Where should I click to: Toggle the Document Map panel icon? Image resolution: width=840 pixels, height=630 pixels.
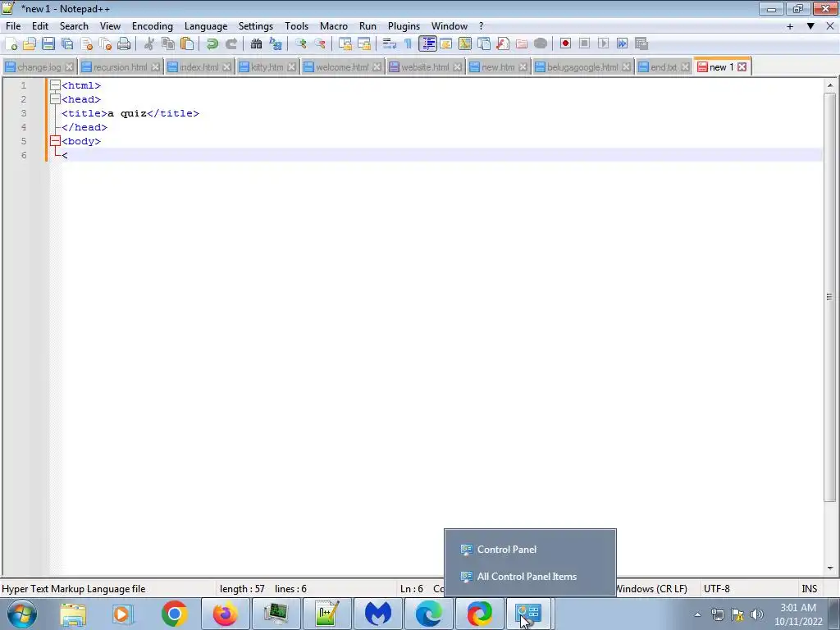tap(464, 44)
